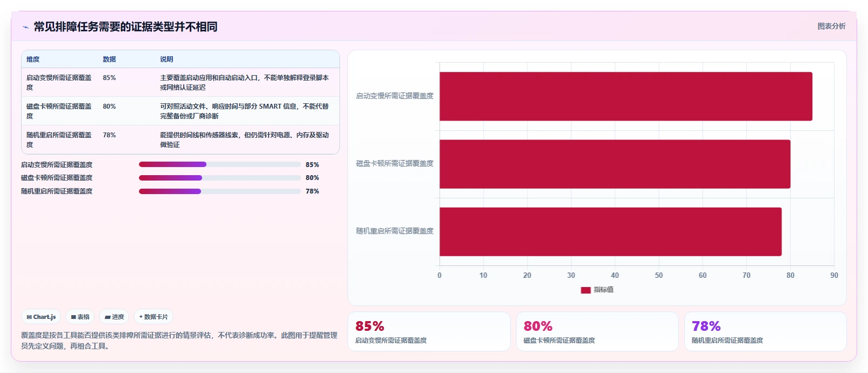Click table cell 随机重启所需证据覆盖度
The width and height of the screenshot is (868, 373).
coord(59,139)
